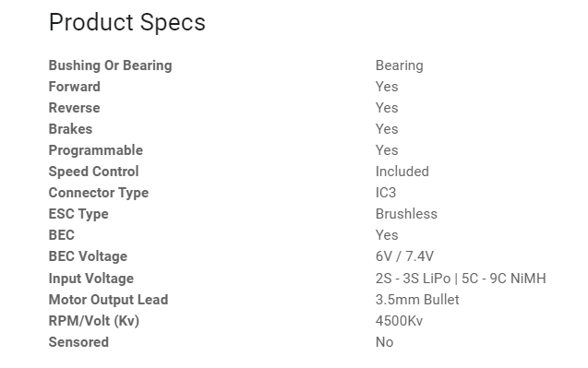
Task: Click the Included value for Speed Control
Action: tap(402, 172)
